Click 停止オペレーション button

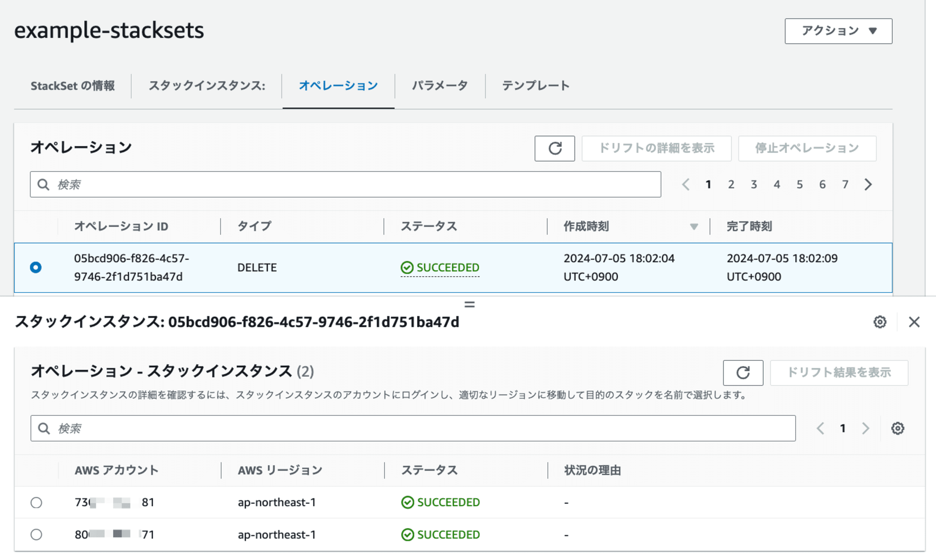click(x=807, y=148)
